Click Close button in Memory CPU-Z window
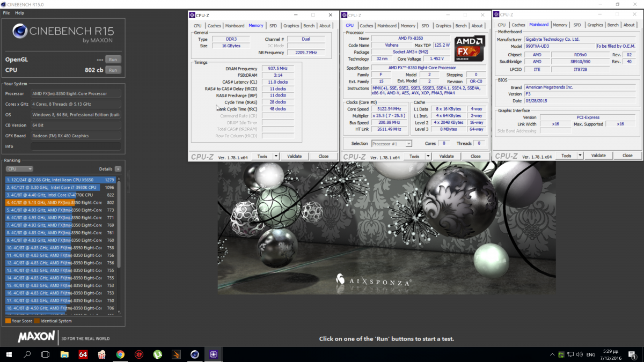644x362 pixels. tap(324, 157)
